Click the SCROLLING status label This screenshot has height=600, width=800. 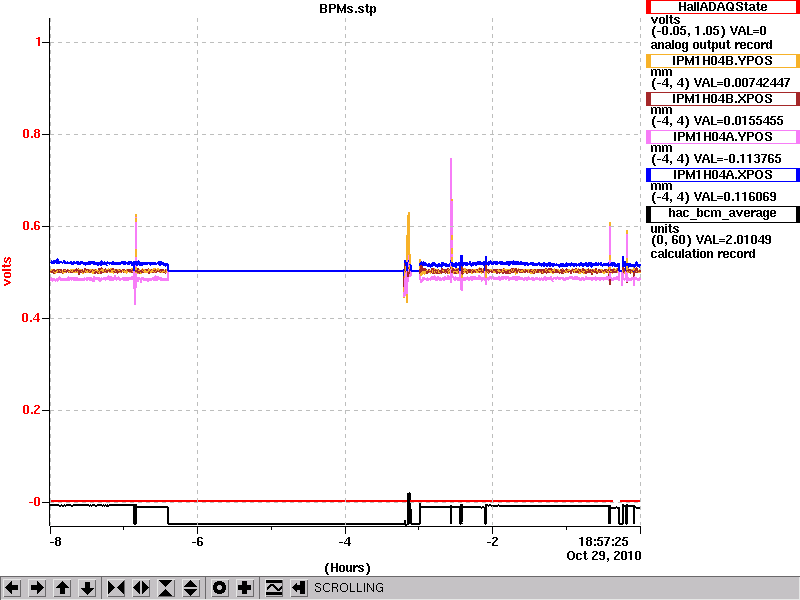[349, 588]
